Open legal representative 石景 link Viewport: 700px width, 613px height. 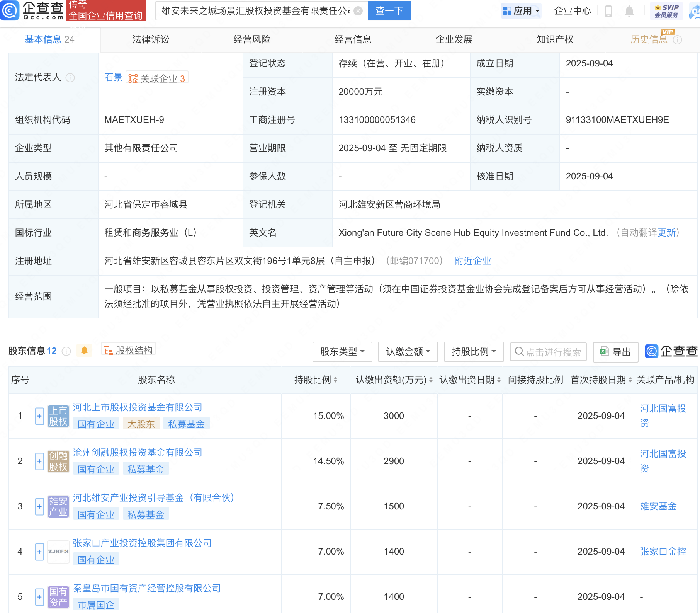(114, 78)
